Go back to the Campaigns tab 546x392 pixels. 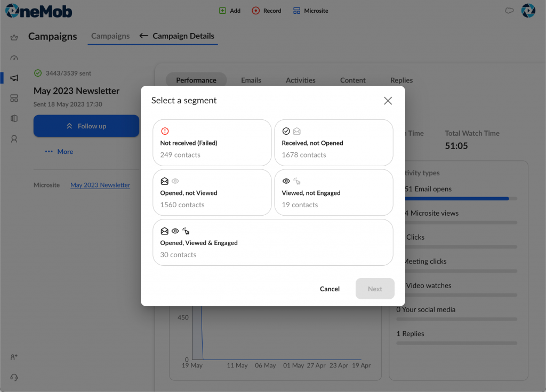[110, 36]
